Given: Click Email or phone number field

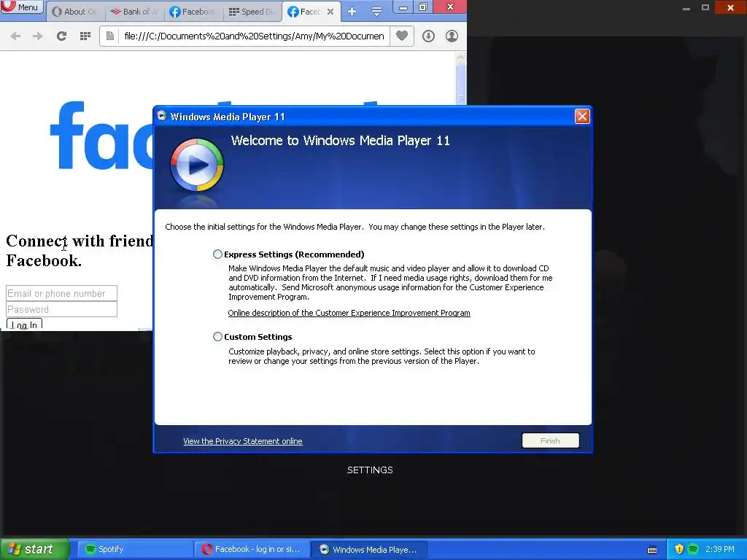Looking at the screenshot, I should tap(61, 293).
